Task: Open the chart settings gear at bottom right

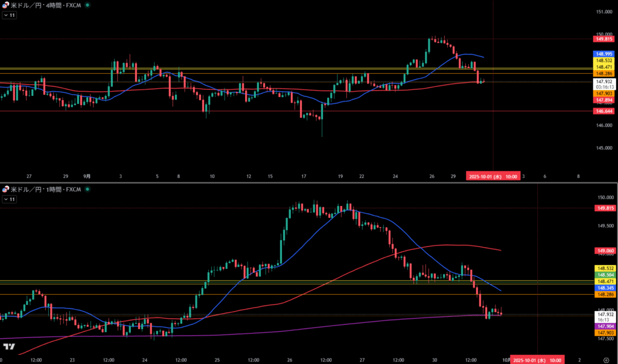Action: tap(605, 359)
